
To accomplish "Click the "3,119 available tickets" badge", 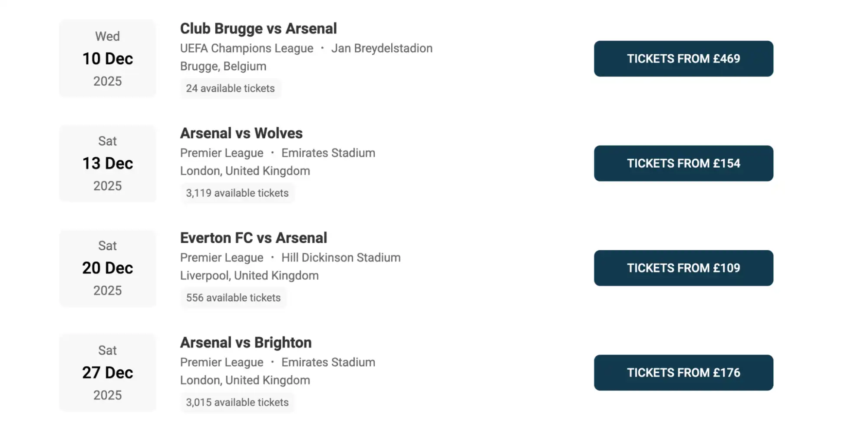I will coord(238,193).
